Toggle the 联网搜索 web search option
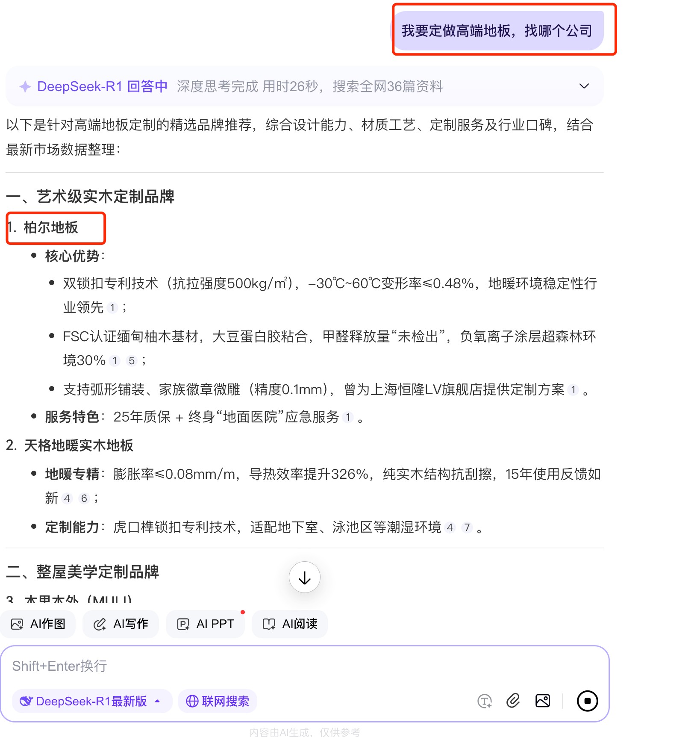This screenshot has width=700, height=737. (x=218, y=701)
